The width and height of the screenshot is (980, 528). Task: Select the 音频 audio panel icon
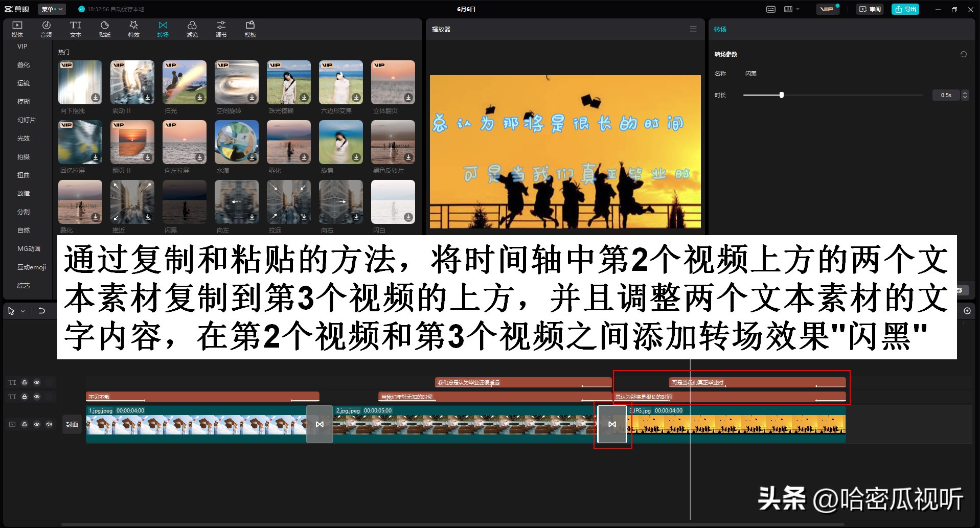[x=46, y=28]
